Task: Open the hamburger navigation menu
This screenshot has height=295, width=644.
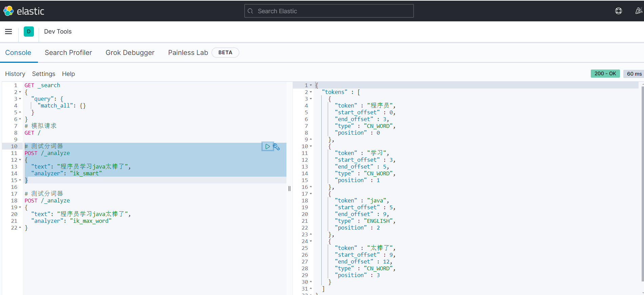Action: (8, 32)
